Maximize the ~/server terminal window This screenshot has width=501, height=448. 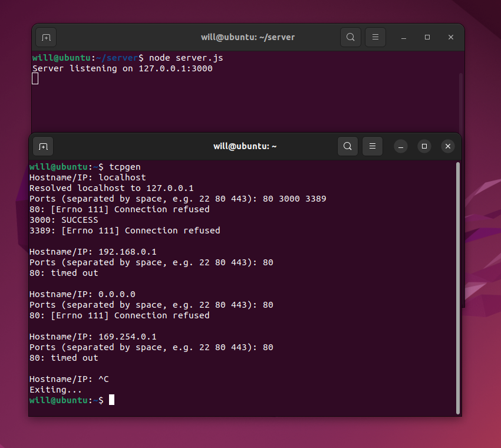(427, 37)
